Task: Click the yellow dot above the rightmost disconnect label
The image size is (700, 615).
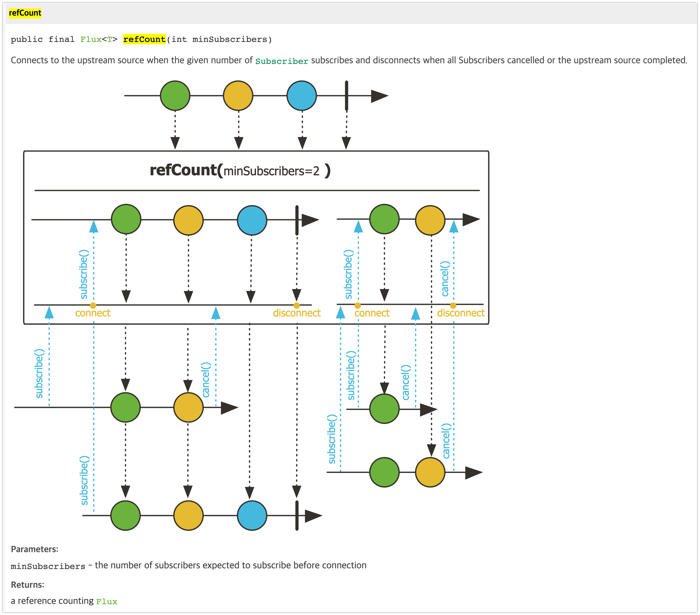Action: pyautogui.click(x=453, y=305)
